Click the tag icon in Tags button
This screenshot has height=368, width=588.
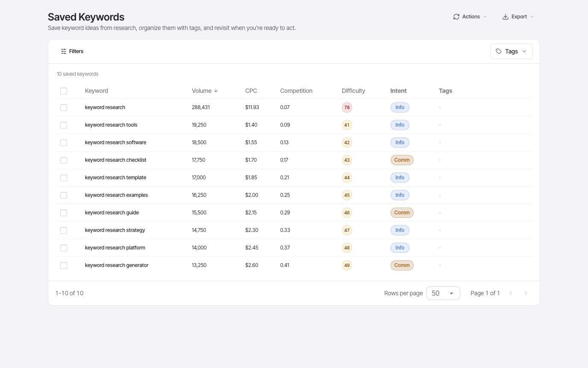(499, 51)
